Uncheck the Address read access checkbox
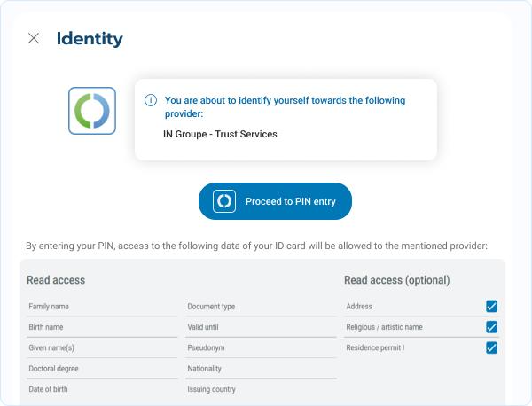Screen dimensions: 532x406 pyautogui.click(x=491, y=307)
